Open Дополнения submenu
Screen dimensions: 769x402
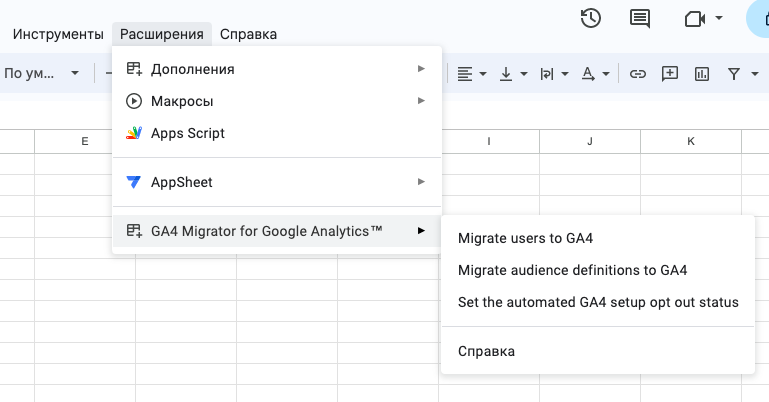pyautogui.click(x=277, y=69)
